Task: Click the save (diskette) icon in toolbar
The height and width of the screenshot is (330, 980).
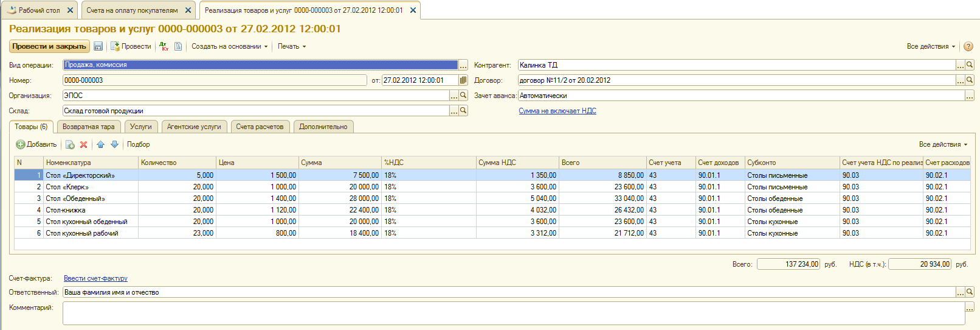Action: point(98,46)
